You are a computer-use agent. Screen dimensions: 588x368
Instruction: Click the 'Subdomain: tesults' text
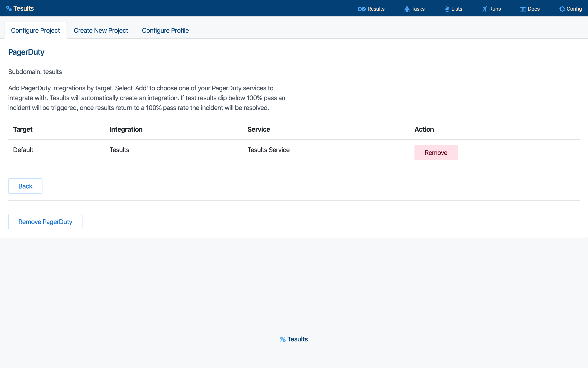(x=35, y=72)
